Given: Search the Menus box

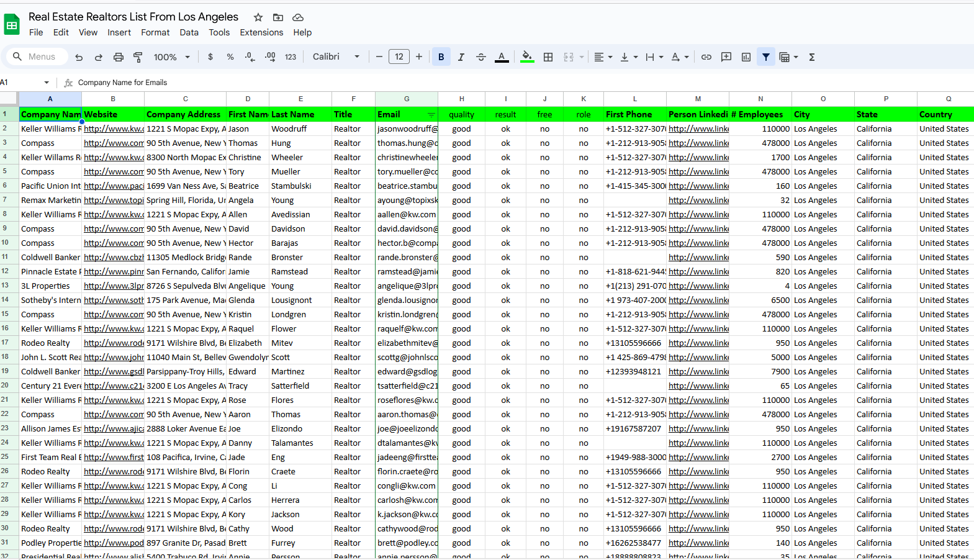Looking at the screenshot, I should [36, 57].
